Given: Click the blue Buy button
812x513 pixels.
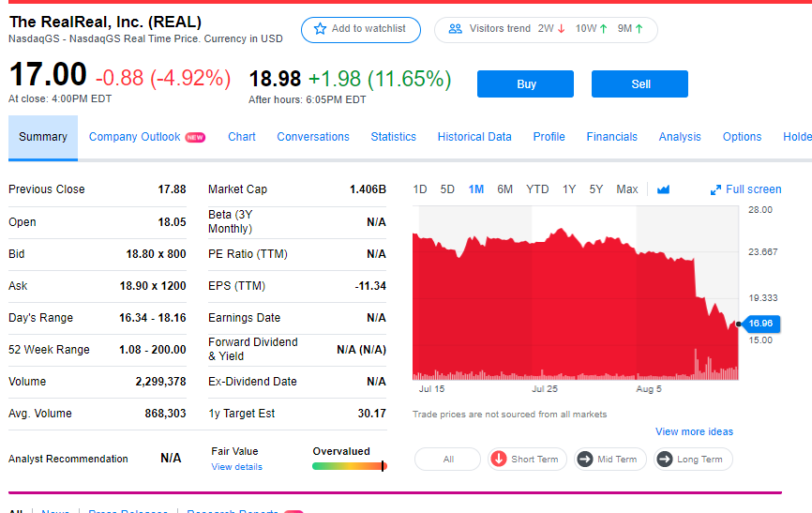Looking at the screenshot, I should click(x=526, y=84).
